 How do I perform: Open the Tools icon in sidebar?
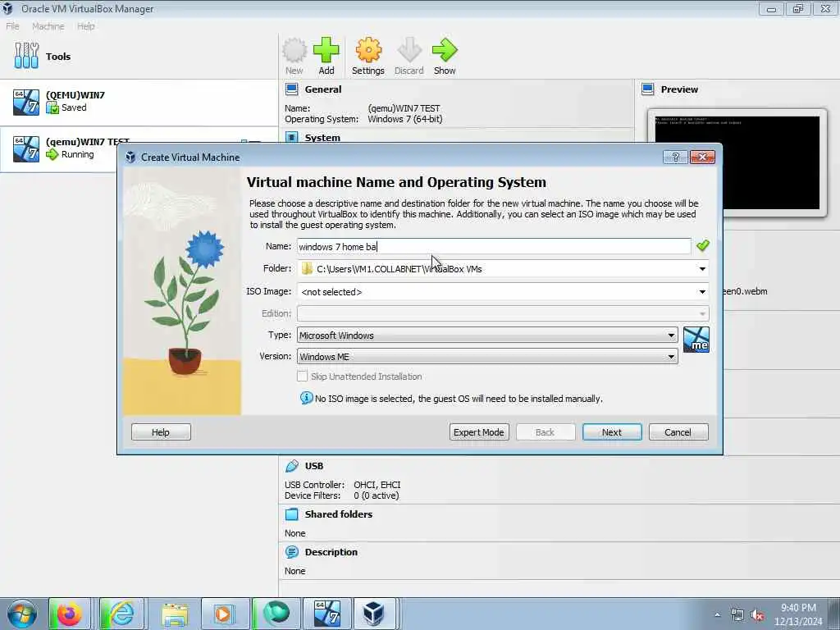[x=26, y=56]
